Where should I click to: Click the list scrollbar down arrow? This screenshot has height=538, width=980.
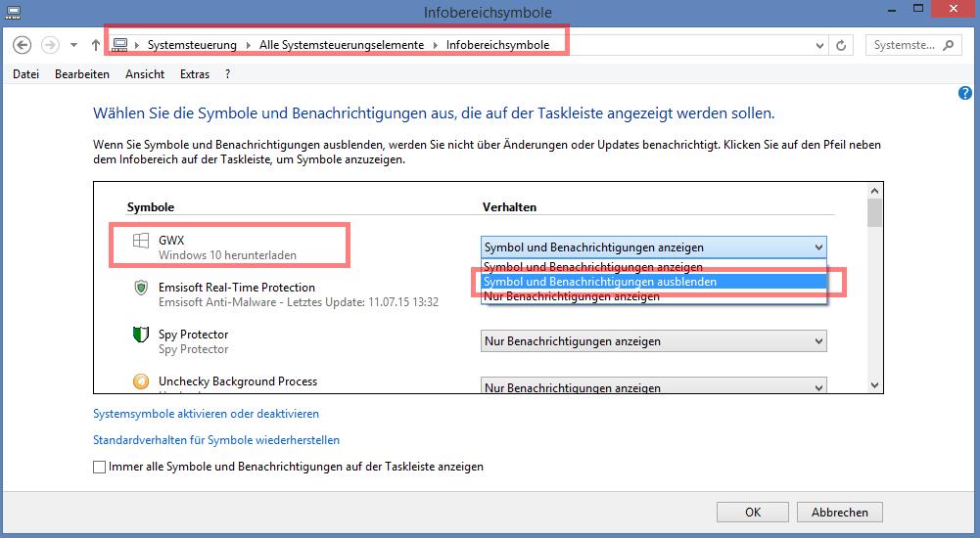pyautogui.click(x=875, y=385)
